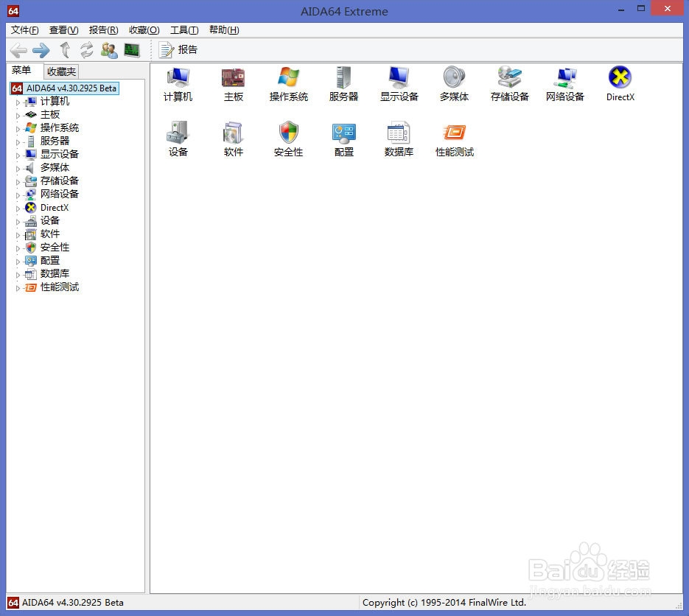689x616 pixels.
Task: Open the 工具(T) menu
Action: click(x=184, y=30)
